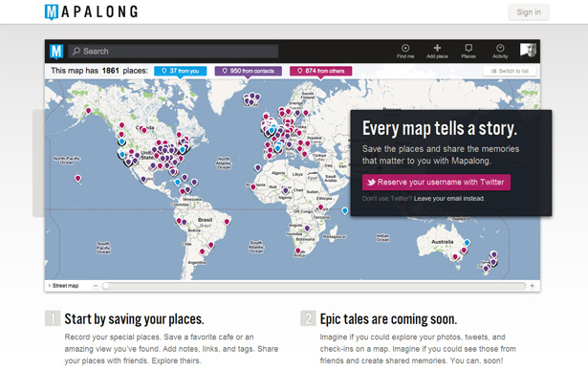The width and height of the screenshot is (588, 370).
Task: Click Reserve your username with Twitter
Action: [x=436, y=183]
